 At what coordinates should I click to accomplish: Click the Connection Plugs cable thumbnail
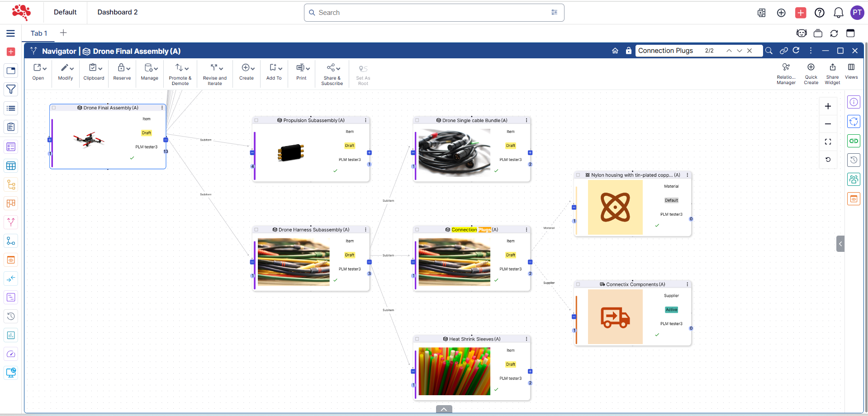coord(454,262)
